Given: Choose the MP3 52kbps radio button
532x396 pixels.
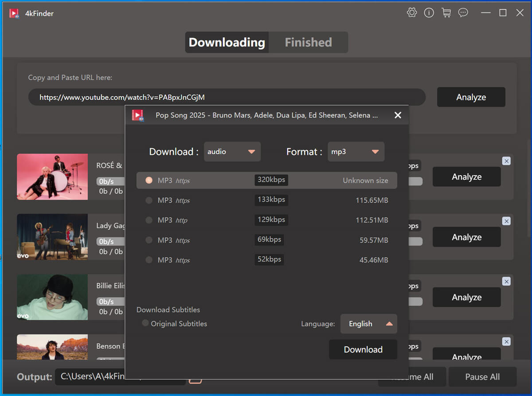Looking at the screenshot, I should tap(149, 260).
